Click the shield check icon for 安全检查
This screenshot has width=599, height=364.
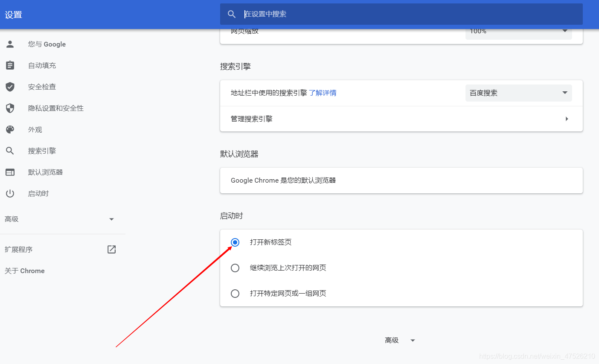pyautogui.click(x=10, y=87)
